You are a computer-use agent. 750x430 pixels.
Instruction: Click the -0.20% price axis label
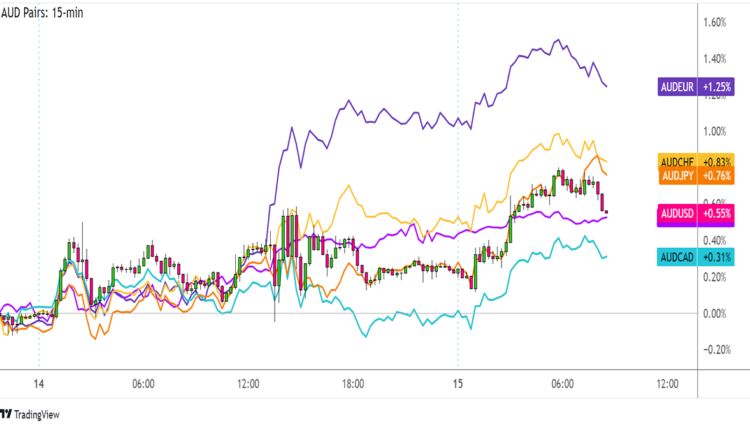click(719, 350)
